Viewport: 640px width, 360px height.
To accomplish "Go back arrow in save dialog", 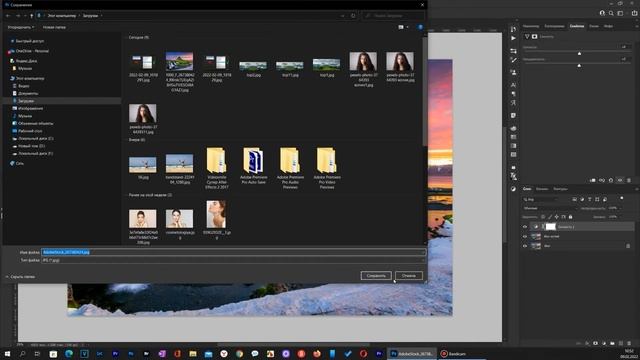I will click(x=8, y=16).
